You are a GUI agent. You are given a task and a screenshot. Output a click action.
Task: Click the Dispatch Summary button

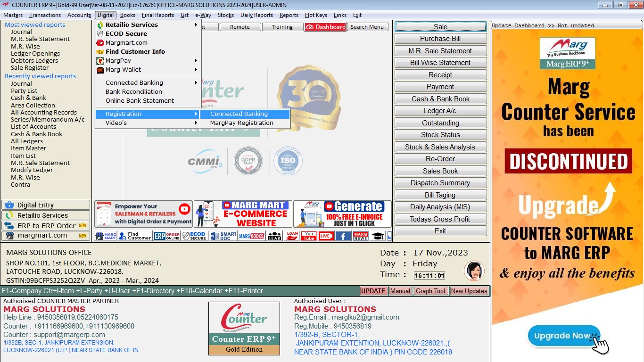tap(440, 183)
